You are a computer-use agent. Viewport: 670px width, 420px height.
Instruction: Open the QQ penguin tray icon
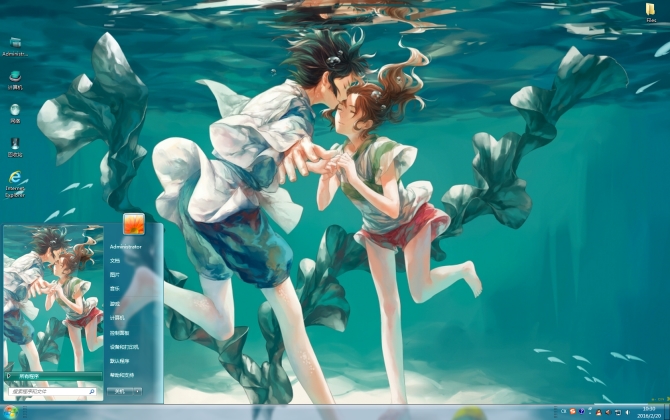[x=599, y=412]
